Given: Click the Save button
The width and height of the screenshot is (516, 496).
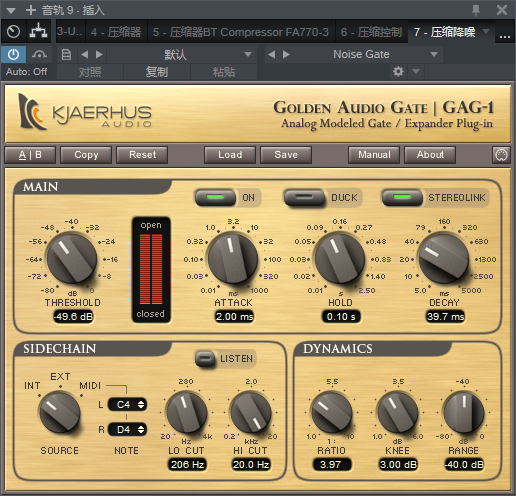Looking at the screenshot, I should click(286, 155).
